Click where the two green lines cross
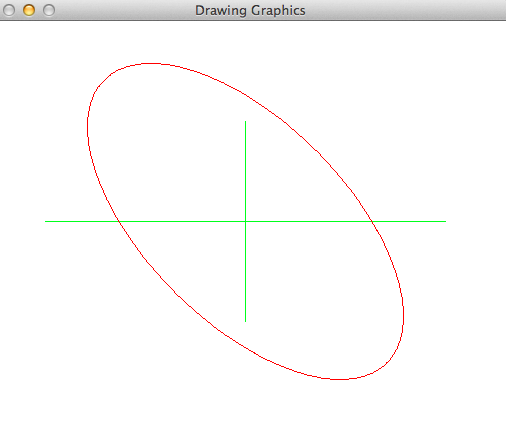Screen dimensions: 506x424 click(x=246, y=221)
